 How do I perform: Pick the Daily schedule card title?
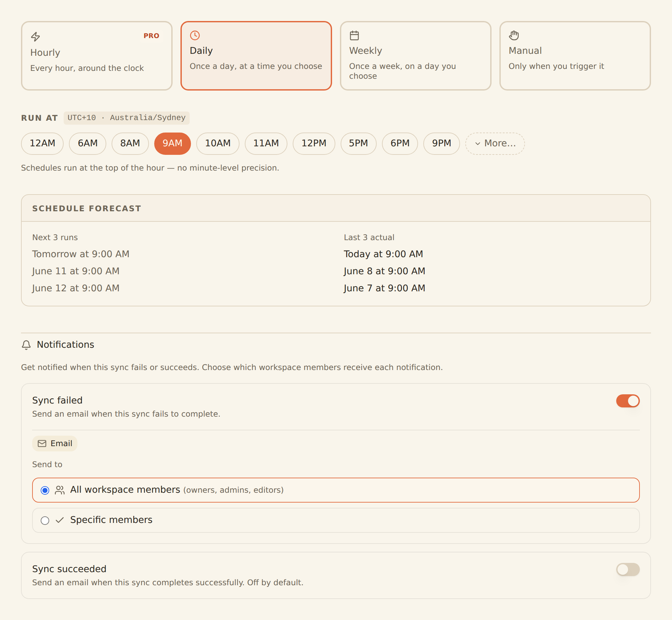201,51
